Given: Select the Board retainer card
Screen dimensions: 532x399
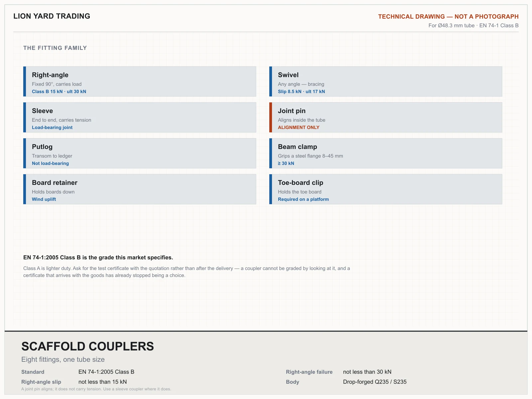Looking at the screenshot, I should (x=140, y=189).
